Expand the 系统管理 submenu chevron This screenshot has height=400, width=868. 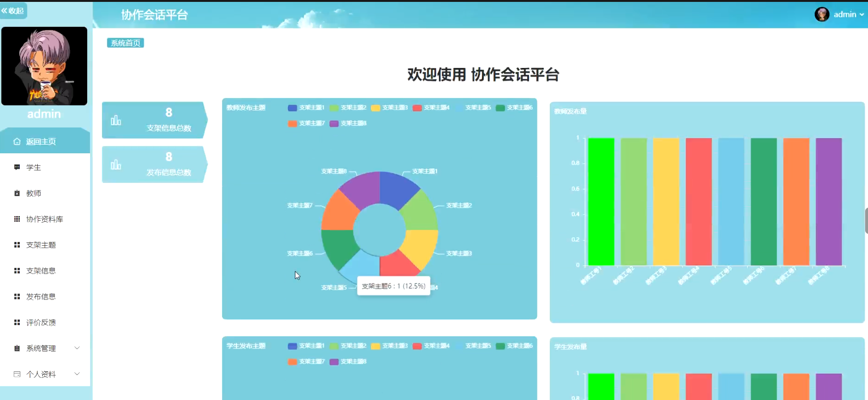pos(77,348)
